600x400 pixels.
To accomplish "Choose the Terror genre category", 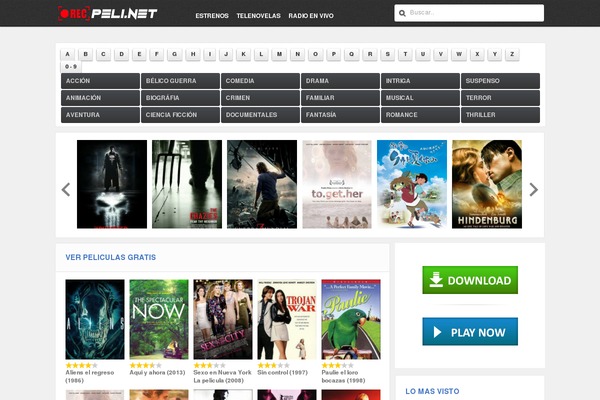I will pos(500,98).
